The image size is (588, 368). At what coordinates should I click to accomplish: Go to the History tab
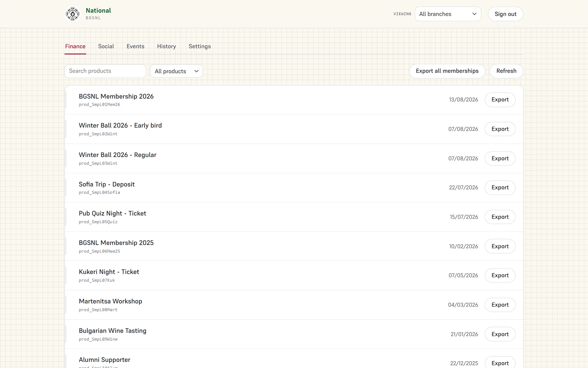[x=167, y=46]
